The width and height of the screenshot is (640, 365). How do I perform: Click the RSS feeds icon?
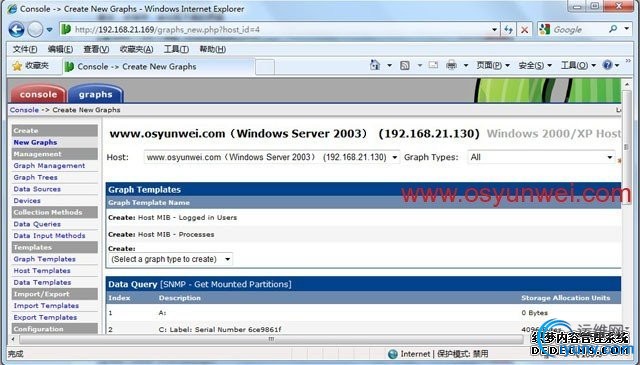point(404,65)
